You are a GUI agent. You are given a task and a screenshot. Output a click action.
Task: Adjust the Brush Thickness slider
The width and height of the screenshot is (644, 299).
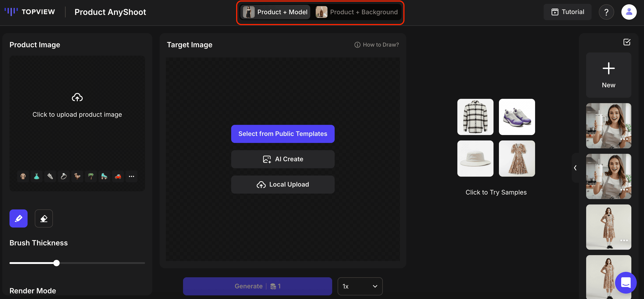tap(56, 263)
